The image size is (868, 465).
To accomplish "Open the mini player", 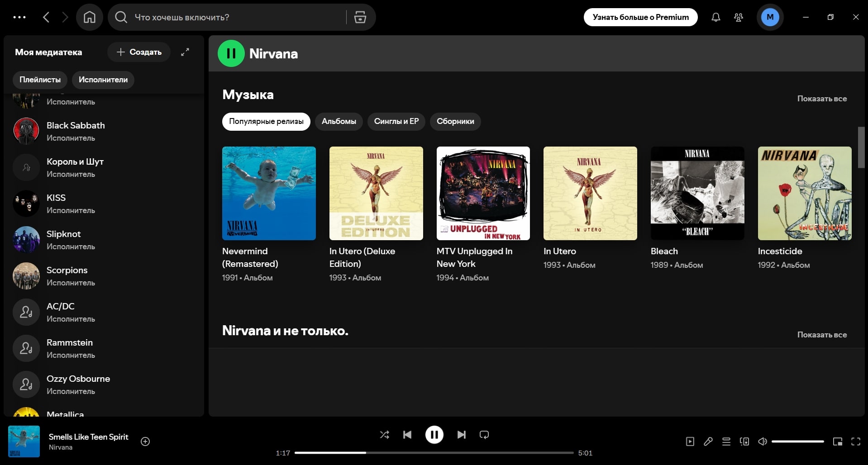I will tap(838, 441).
